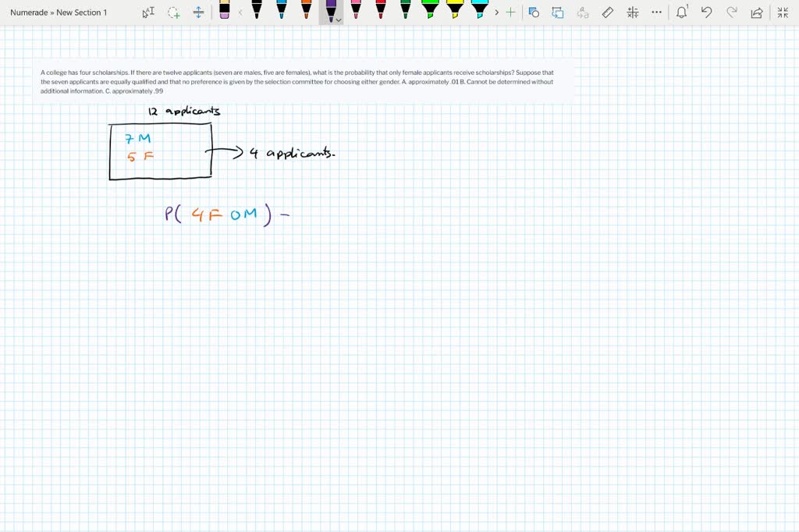
Task: Redo the last undone action
Action: [x=732, y=12]
